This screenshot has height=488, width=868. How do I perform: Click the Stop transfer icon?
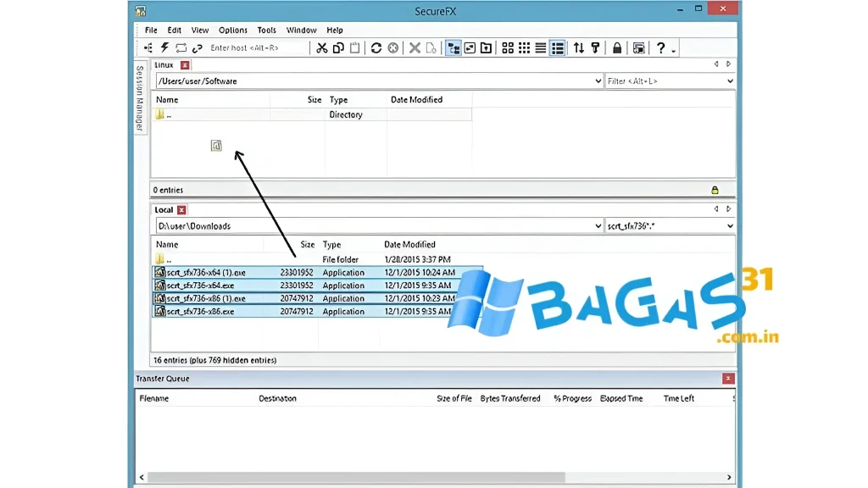tap(393, 48)
